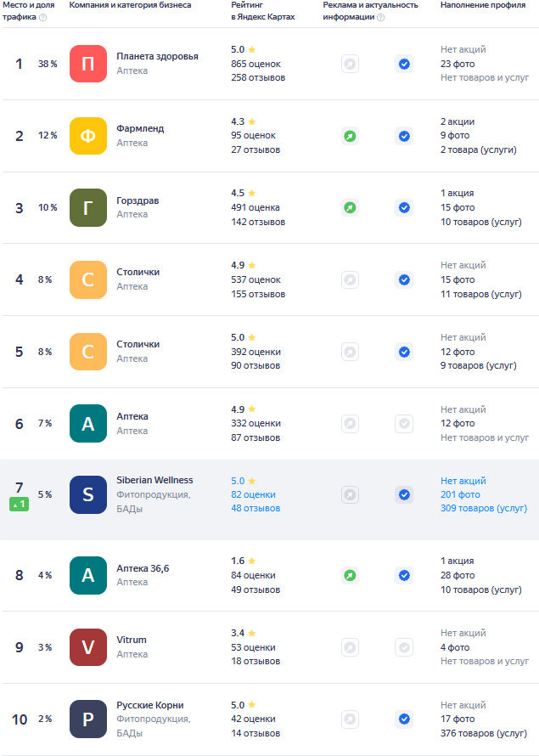Click the blue S logo of Siberian Wellness
539x756 pixels.
click(x=88, y=494)
